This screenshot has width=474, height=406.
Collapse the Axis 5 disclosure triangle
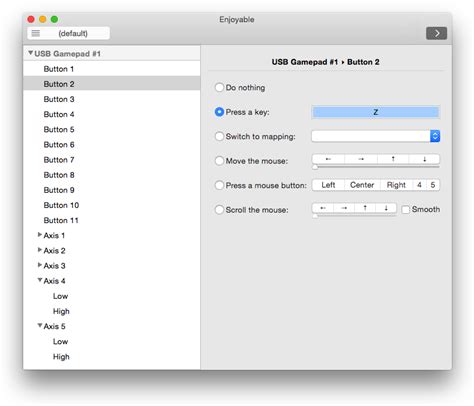40,325
